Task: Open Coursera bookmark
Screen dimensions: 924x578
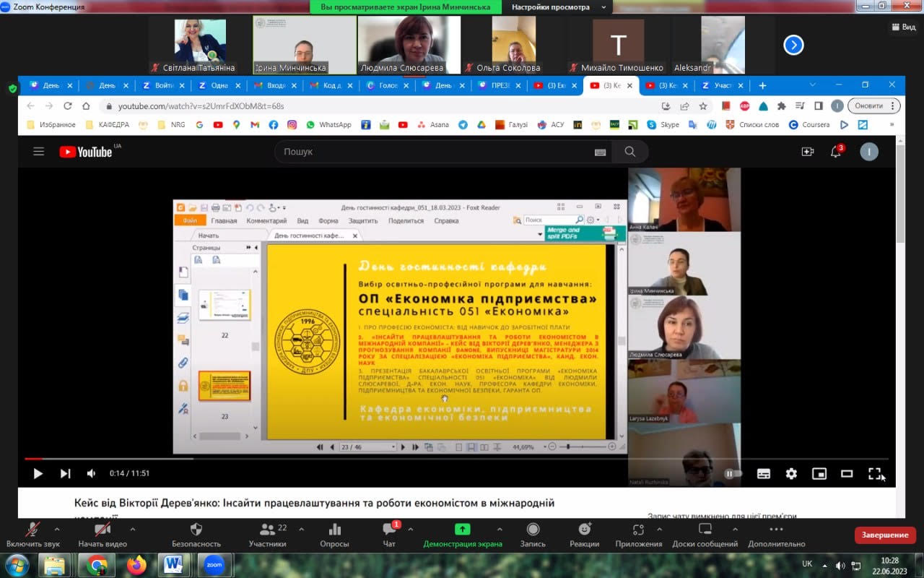Action: [809, 124]
